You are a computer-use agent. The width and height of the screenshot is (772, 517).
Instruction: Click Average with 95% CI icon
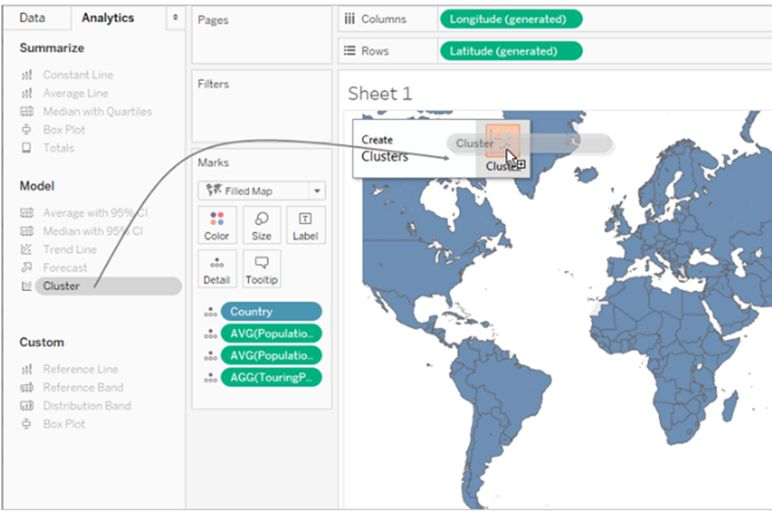point(27,213)
